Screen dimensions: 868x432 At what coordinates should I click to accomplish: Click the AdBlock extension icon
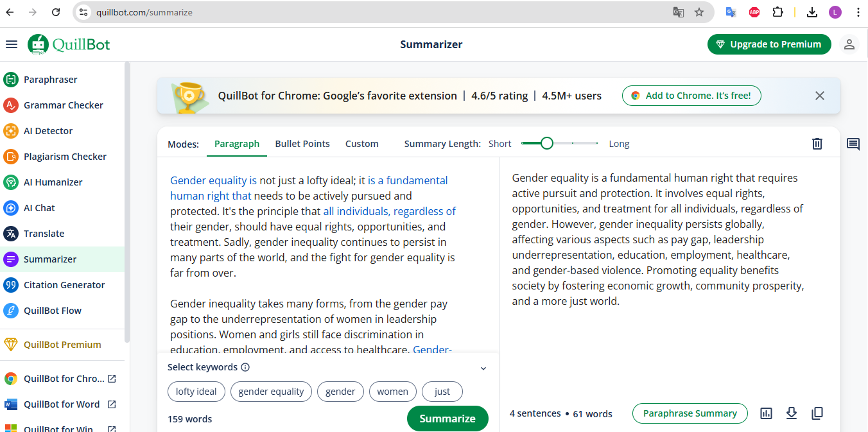(754, 12)
